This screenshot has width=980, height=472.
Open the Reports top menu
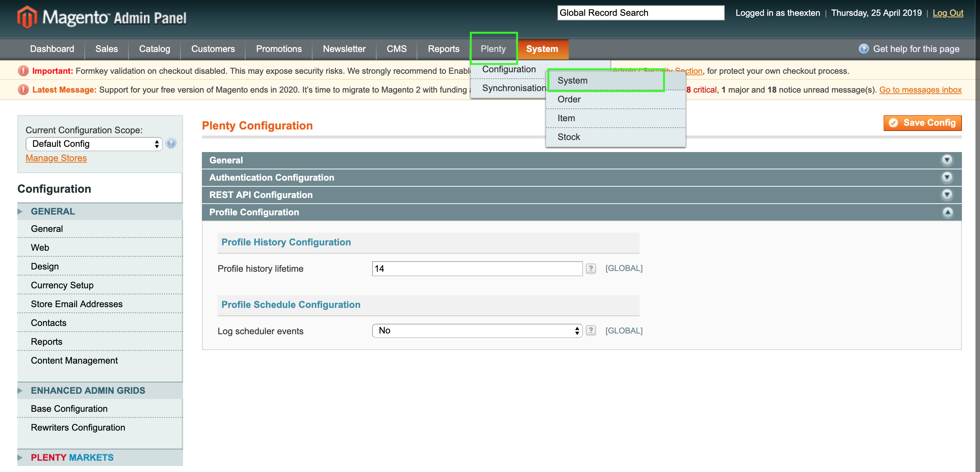444,49
